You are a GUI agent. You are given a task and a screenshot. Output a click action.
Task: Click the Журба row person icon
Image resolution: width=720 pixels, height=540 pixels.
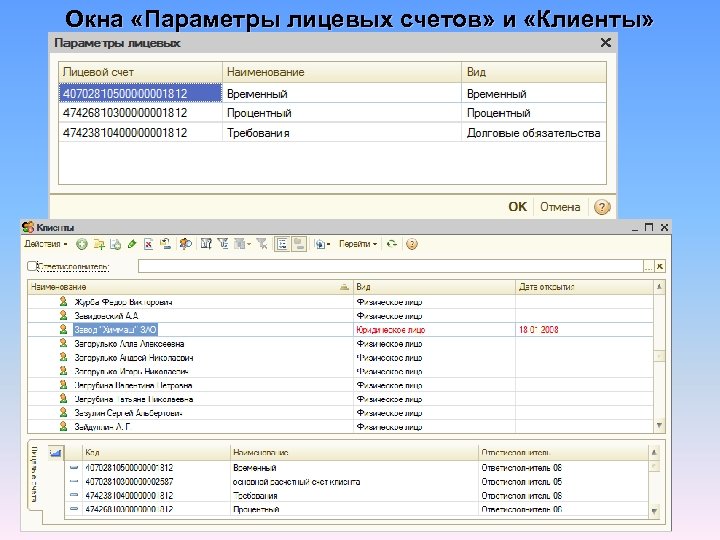point(63,302)
